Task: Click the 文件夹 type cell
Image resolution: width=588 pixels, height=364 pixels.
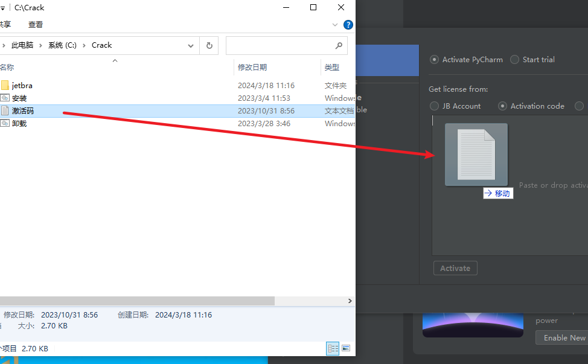Action: point(336,86)
